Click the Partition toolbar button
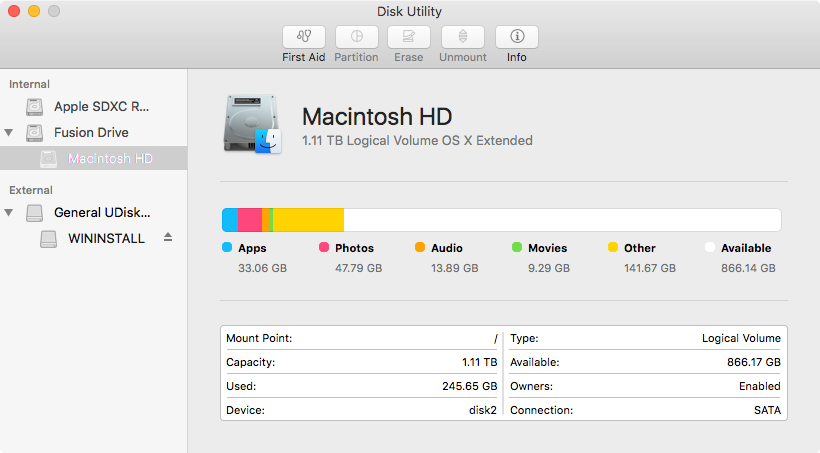820x453 pixels. click(x=357, y=37)
